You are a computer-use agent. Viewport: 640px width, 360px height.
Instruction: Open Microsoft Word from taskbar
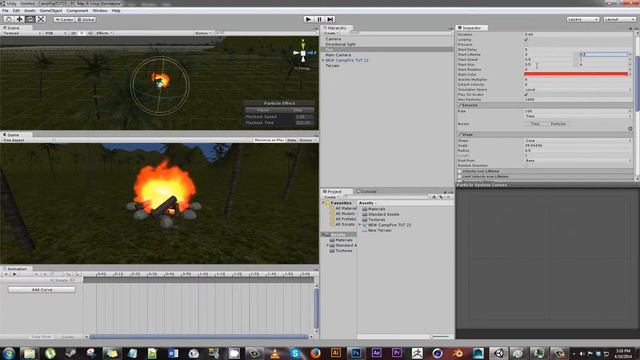pyautogui.click(x=173, y=353)
